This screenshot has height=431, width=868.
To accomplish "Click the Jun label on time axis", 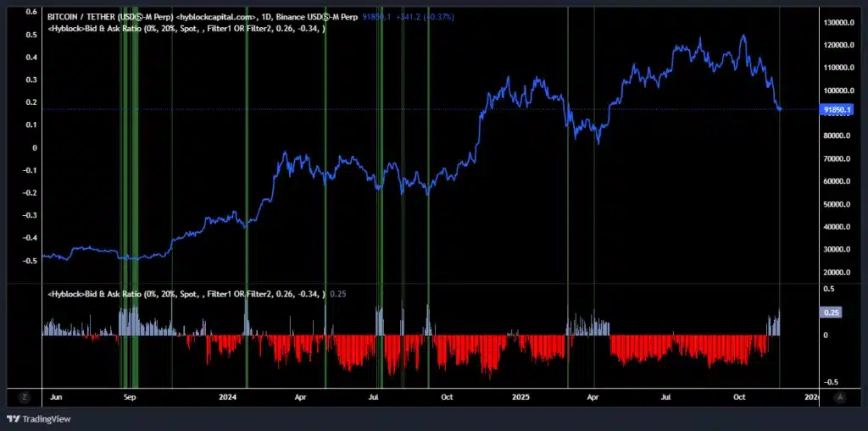I will [57, 396].
